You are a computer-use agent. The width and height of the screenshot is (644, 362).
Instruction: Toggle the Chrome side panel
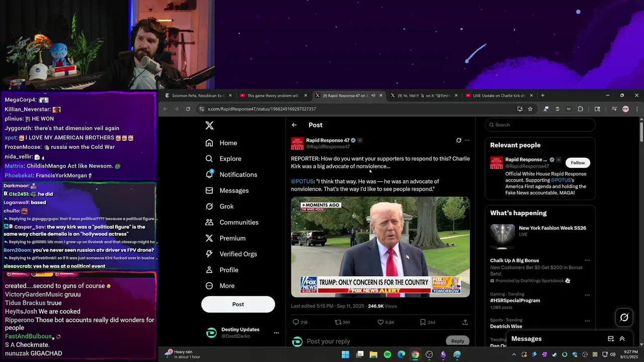coord(597,109)
